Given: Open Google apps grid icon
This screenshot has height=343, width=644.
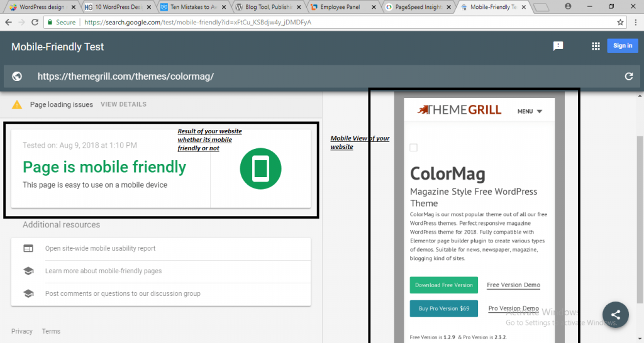Looking at the screenshot, I should point(596,46).
